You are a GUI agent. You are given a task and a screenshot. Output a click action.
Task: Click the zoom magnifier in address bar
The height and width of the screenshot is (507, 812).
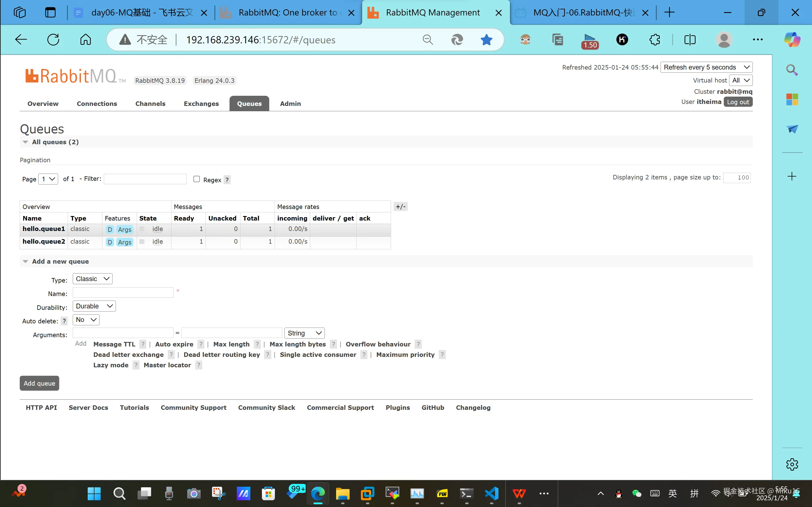427,39
